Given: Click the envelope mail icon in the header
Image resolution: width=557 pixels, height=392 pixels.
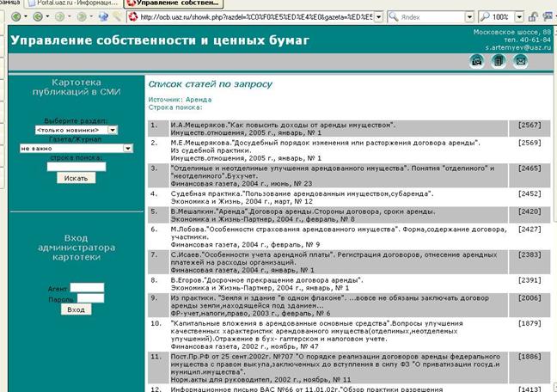Looking at the screenshot, I should 520,60.
